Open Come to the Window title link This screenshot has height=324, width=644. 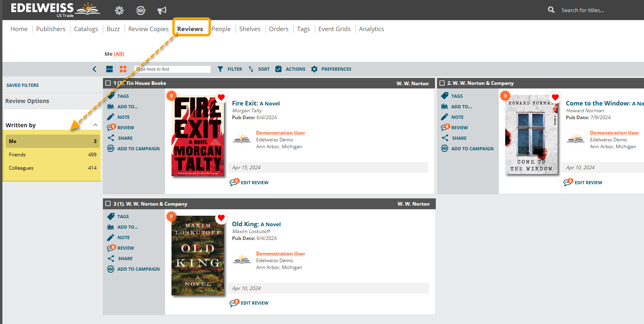click(x=604, y=103)
